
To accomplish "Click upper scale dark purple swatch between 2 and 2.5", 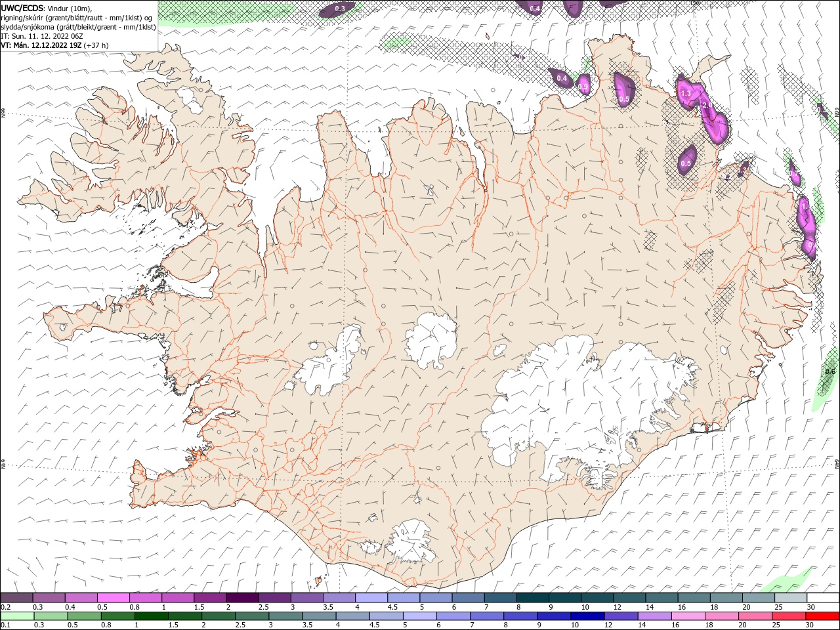I will point(241,598).
